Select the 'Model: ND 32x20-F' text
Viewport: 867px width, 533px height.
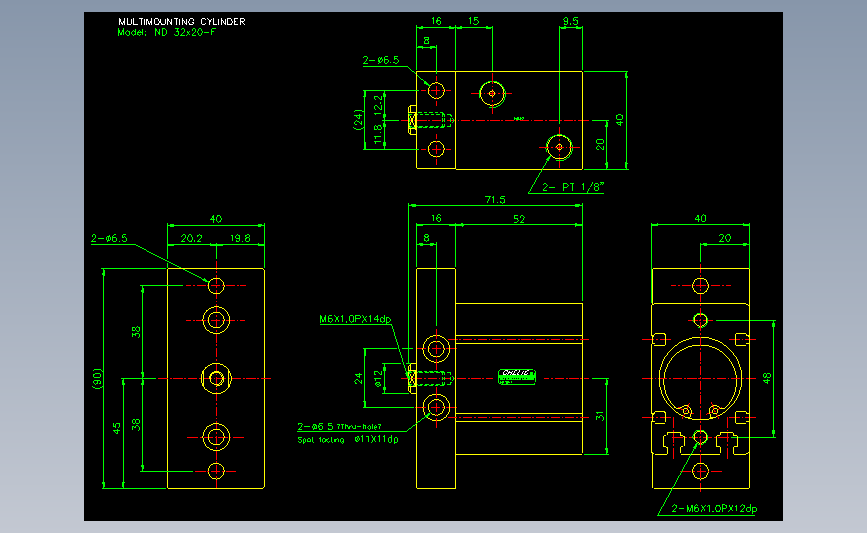[x=166, y=32]
